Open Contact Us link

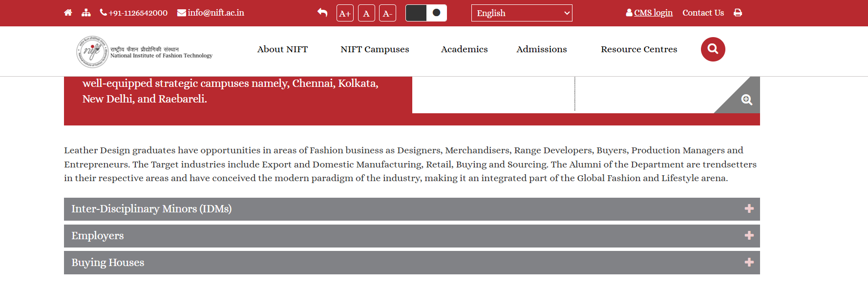703,13
